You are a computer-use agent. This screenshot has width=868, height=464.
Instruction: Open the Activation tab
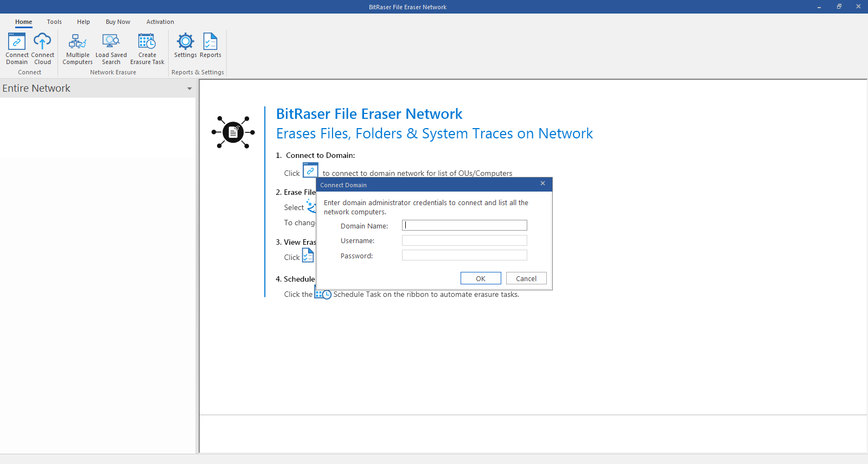160,22
